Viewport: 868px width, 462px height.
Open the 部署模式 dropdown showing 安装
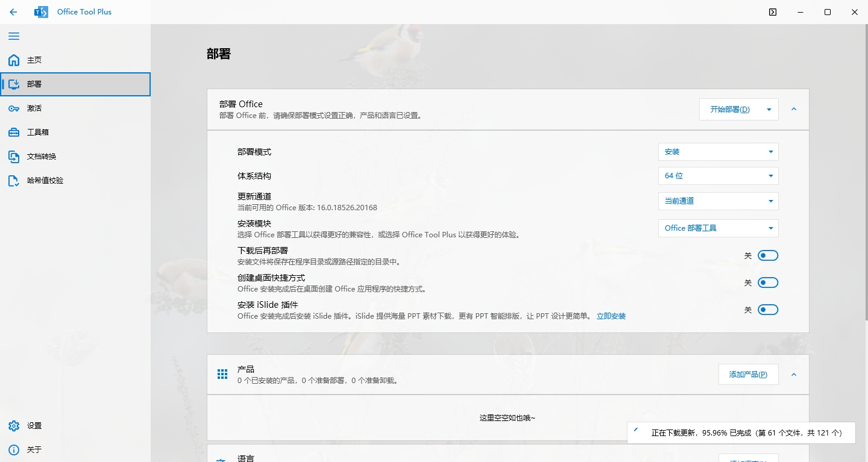[719, 152]
